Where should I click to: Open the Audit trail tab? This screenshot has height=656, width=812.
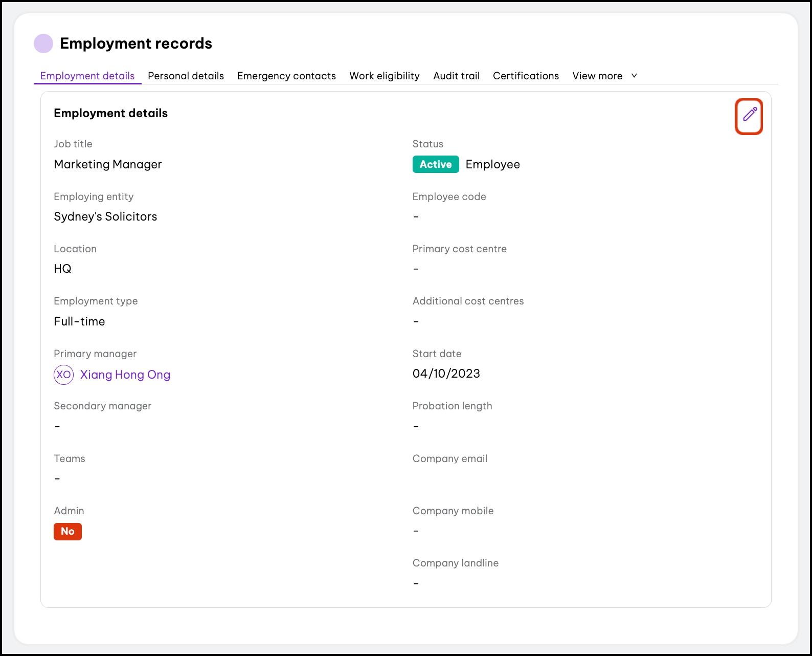pyautogui.click(x=456, y=76)
